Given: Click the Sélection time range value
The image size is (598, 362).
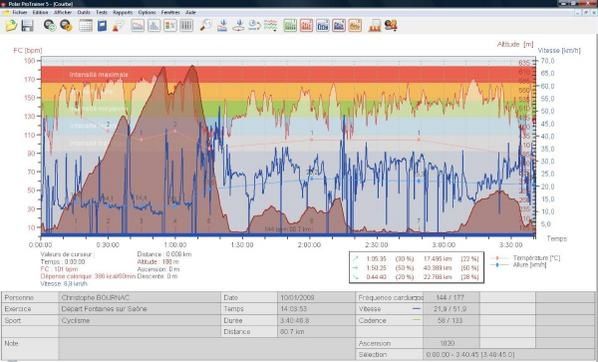Looking at the screenshot, I should coord(470,355).
